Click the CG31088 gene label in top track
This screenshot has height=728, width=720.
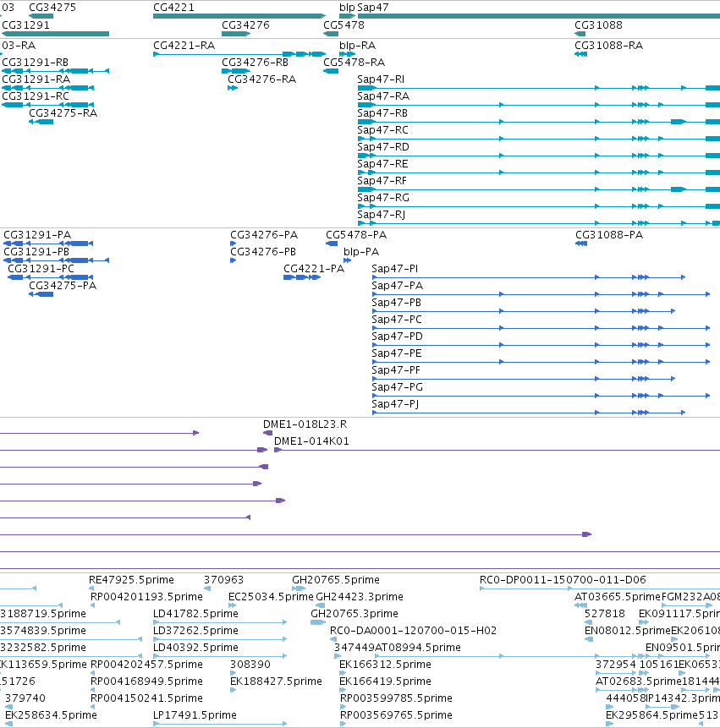click(598, 25)
